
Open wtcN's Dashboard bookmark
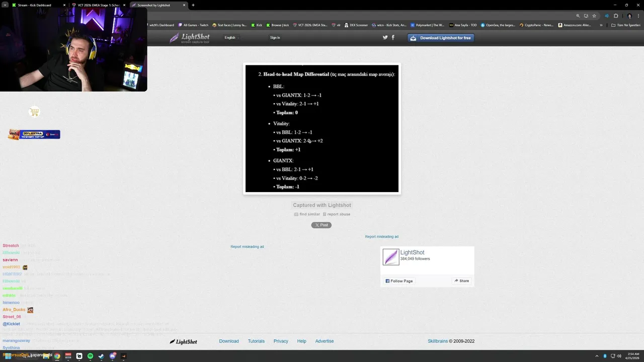162,25
